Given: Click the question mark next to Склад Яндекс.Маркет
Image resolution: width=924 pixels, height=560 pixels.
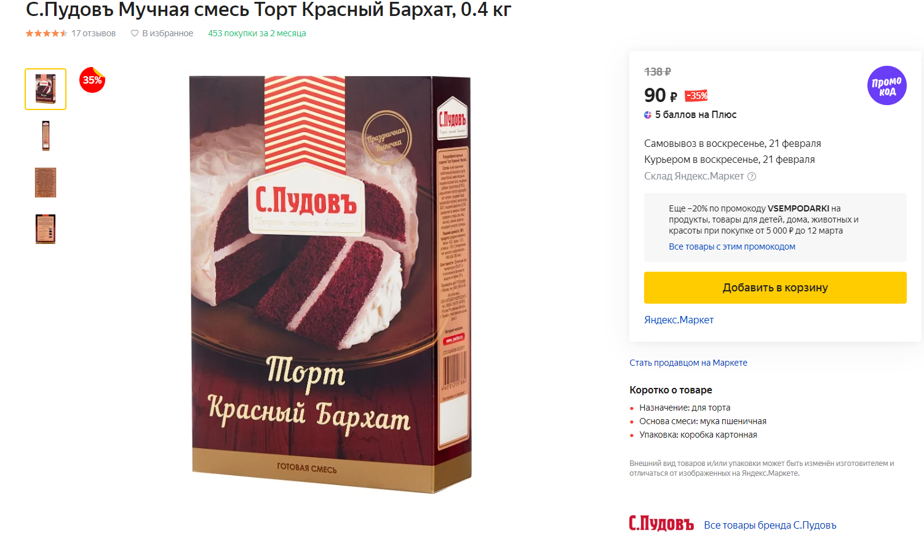Looking at the screenshot, I should click(752, 176).
